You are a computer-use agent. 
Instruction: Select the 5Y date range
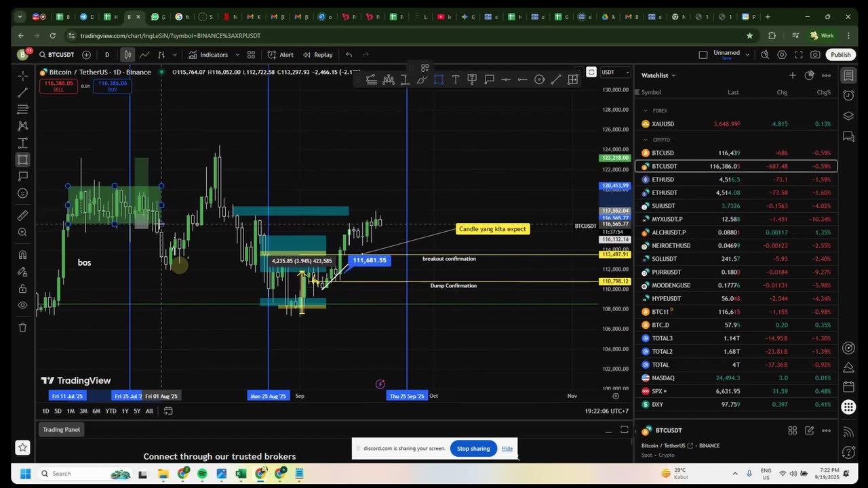coord(137,411)
